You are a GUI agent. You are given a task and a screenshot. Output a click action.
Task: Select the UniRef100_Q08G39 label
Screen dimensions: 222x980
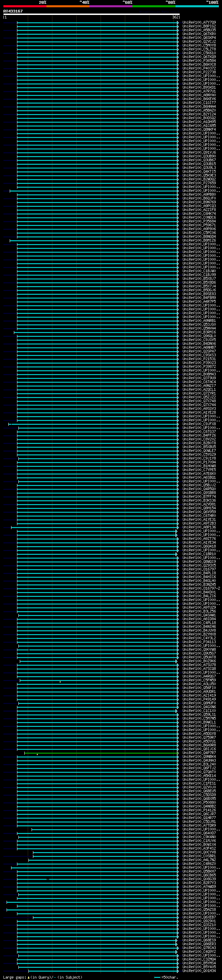(199, 879)
